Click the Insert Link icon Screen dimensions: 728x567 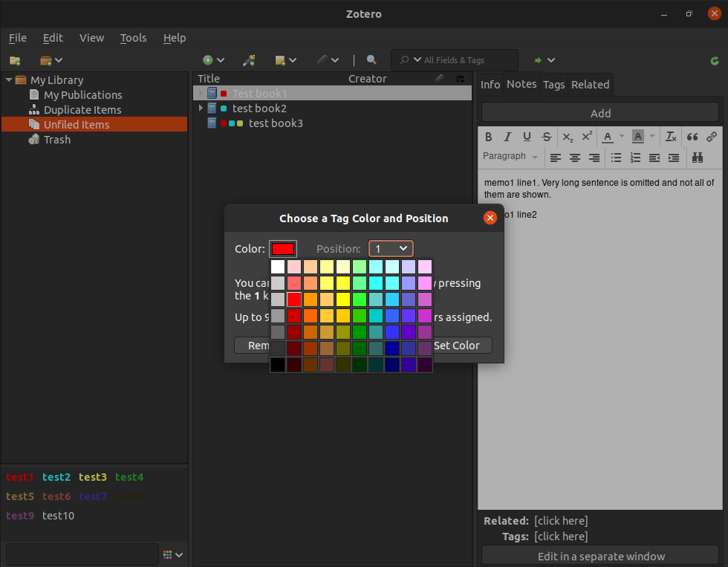pos(712,137)
